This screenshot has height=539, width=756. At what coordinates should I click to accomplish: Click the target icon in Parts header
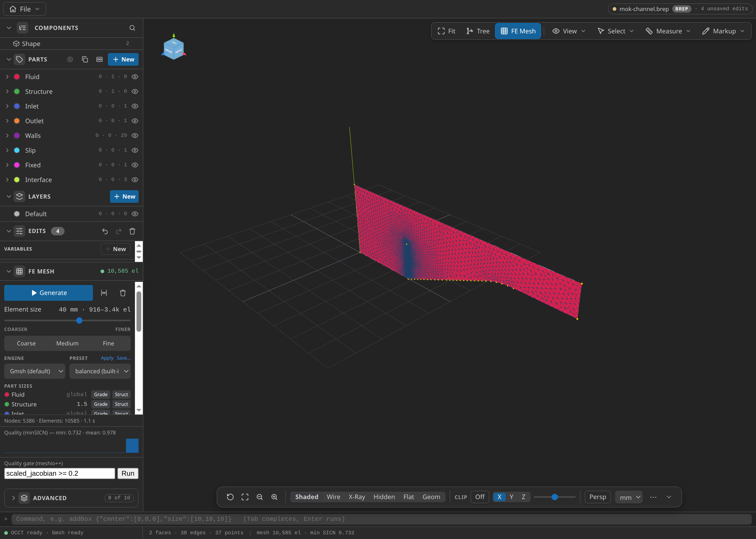point(70,59)
